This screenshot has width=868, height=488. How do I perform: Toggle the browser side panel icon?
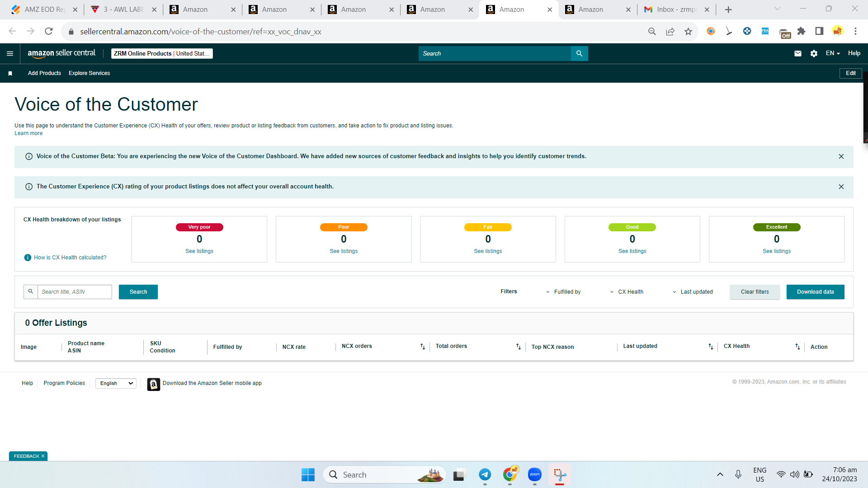[819, 31]
